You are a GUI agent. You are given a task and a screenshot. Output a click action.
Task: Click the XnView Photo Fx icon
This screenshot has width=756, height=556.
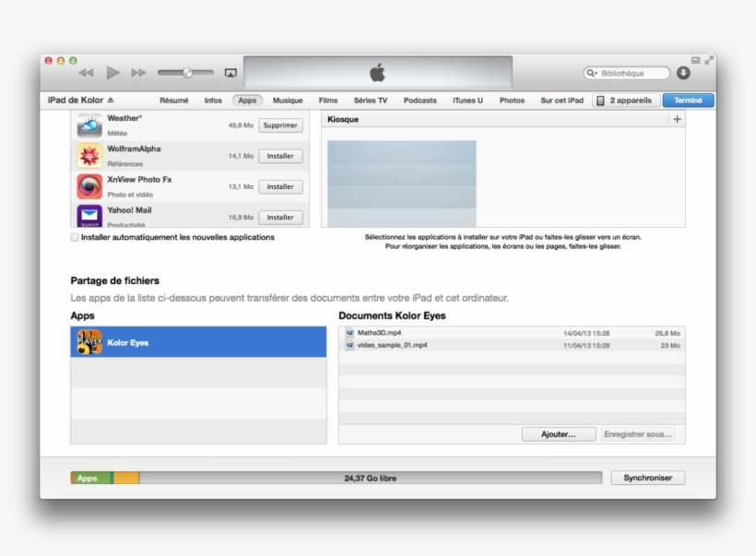tap(89, 186)
